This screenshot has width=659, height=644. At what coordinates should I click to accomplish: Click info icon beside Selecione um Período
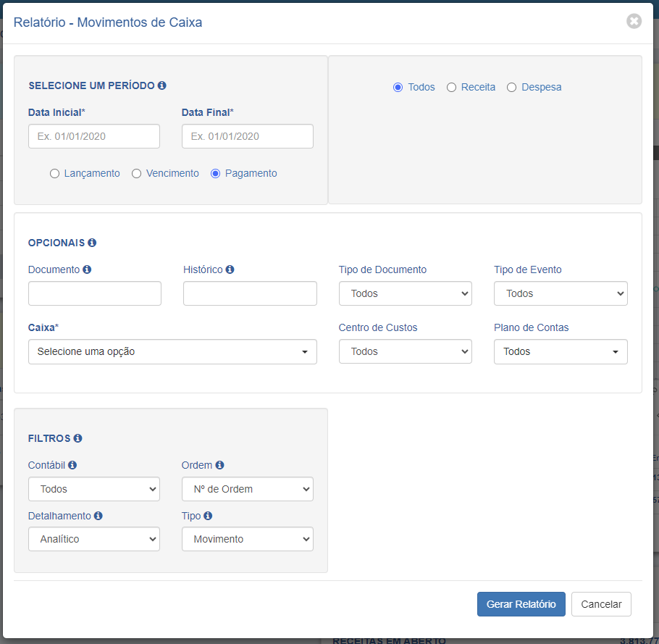pos(161,85)
